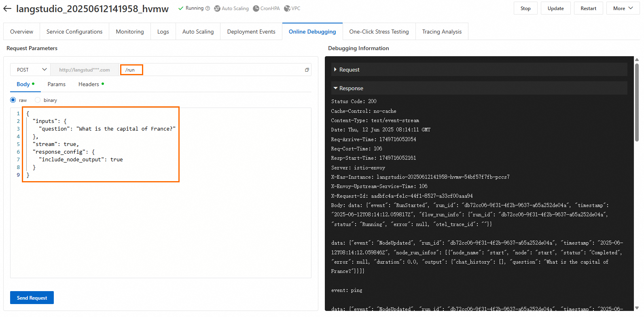Image resolution: width=644 pixels, height=317 pixels.
Task: Click the "inputs" line in the editor
Action: pos(50,121)
